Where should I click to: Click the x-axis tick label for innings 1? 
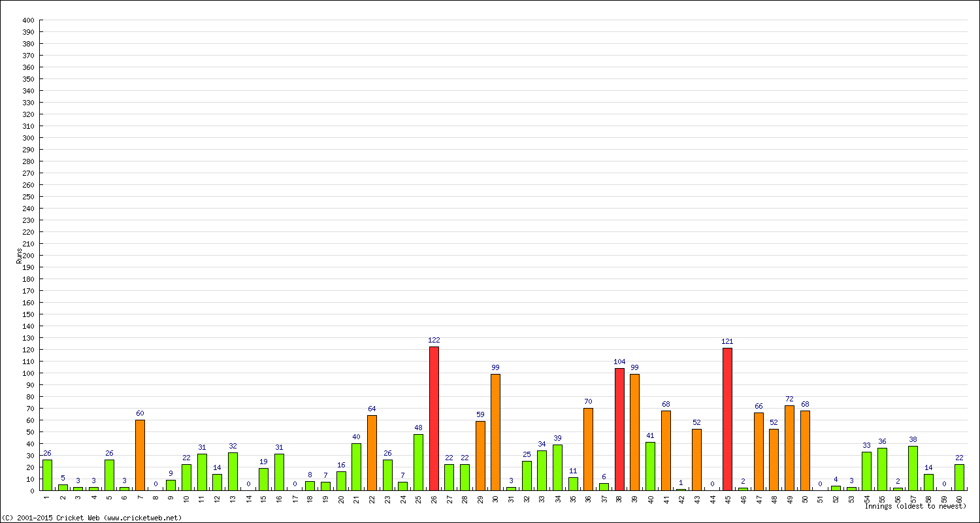(x=47, y=498)
